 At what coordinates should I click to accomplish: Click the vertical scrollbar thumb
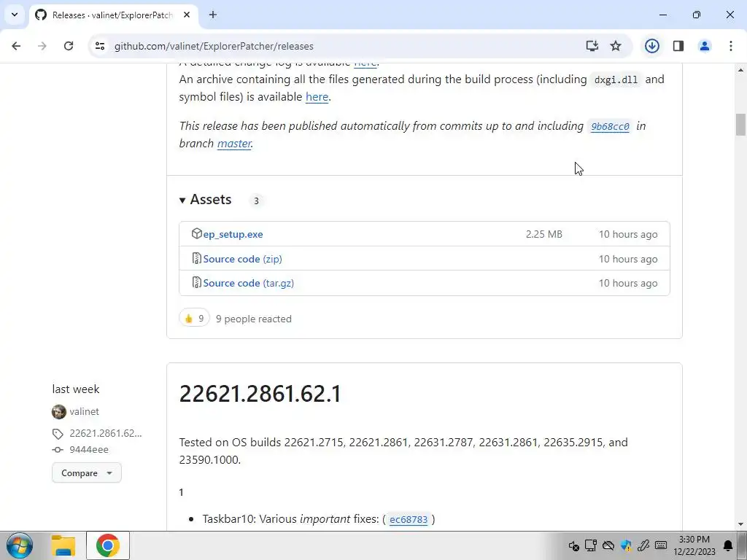[740, 125]
